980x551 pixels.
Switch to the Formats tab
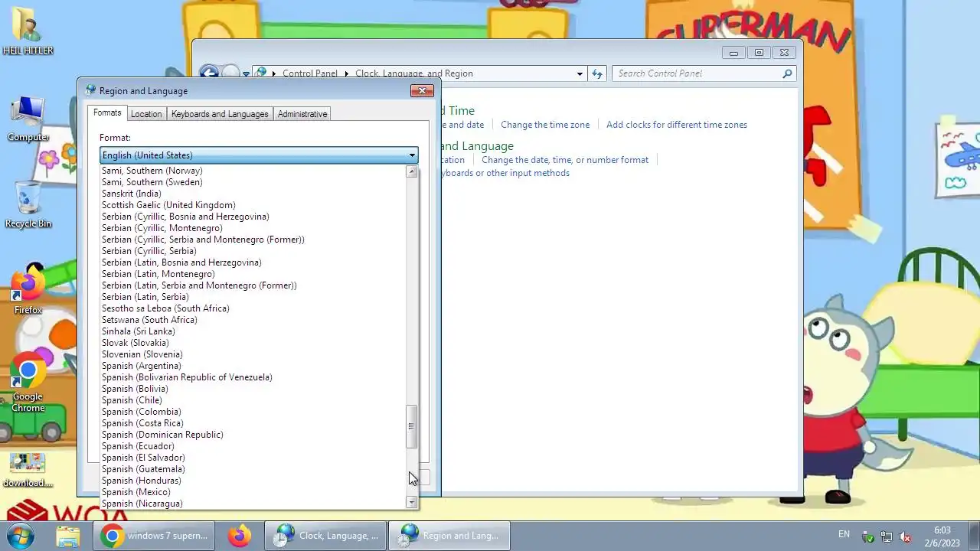(107, 112)
